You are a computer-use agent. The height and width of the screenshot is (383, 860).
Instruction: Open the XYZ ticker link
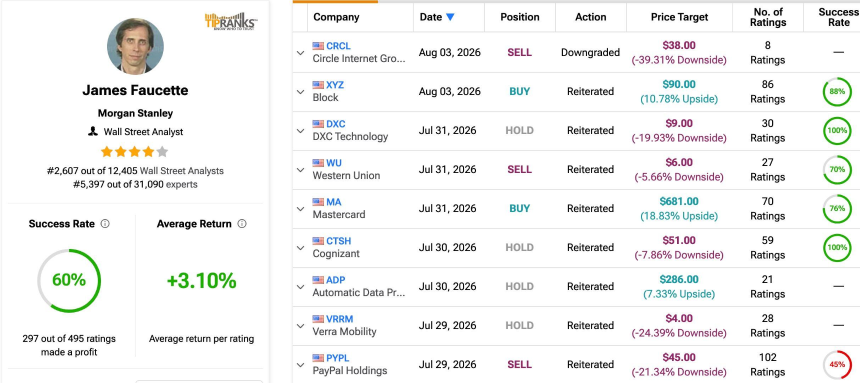coord(335,85)
